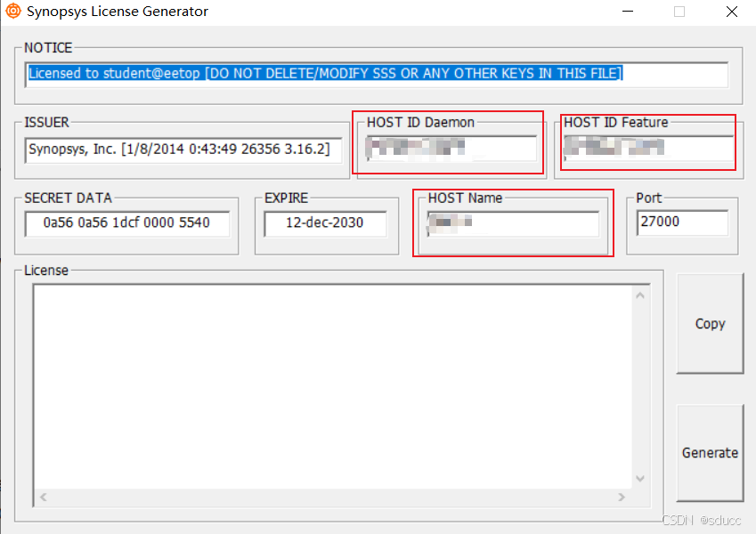This screenshot has width=756, height=534.
Task: Focus the HOST Name field
Action: coord(513,223)
